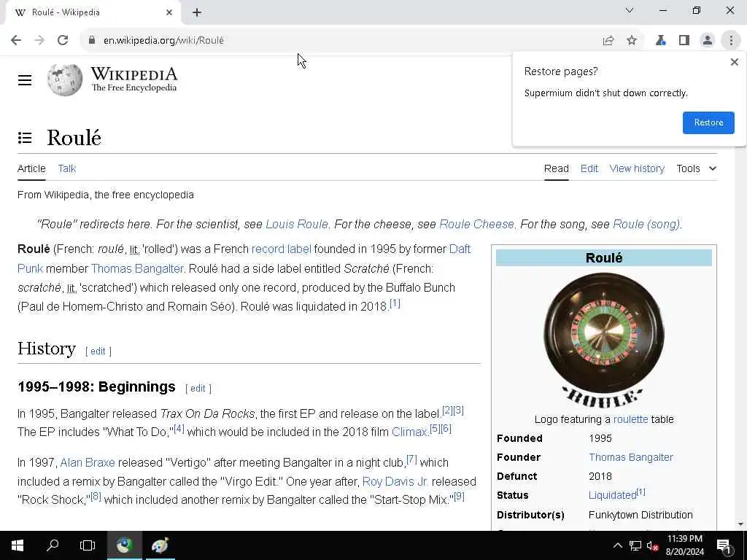The height and width of the screenshot is (560, 747).
Task: Click the forward navigation arrow
Action: click(x=39, y=41)
